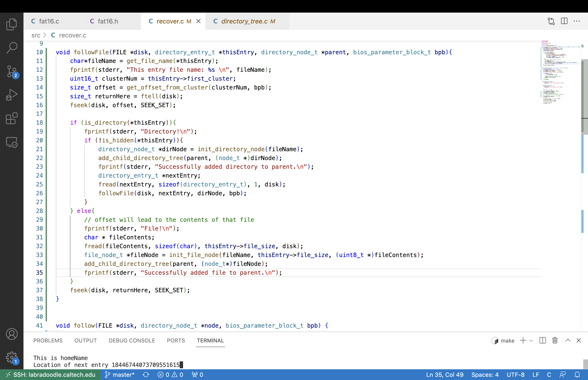Split the editor to the right
The height and width of the screenshot is (380, 588).
click(x=564, y=21)
